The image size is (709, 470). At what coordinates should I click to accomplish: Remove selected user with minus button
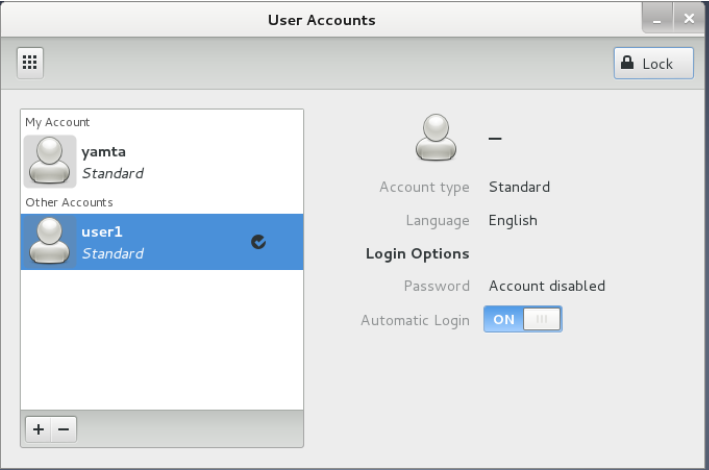tap(63, 429)
